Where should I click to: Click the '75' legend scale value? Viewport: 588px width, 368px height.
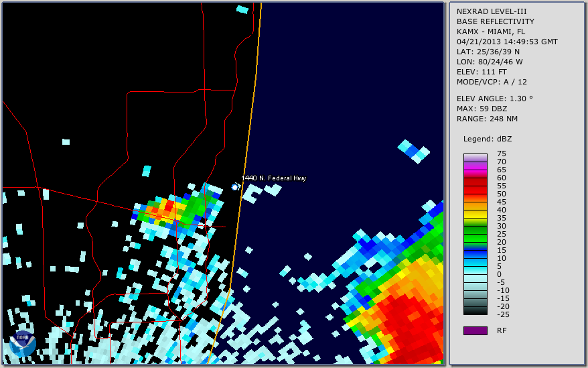502,154
